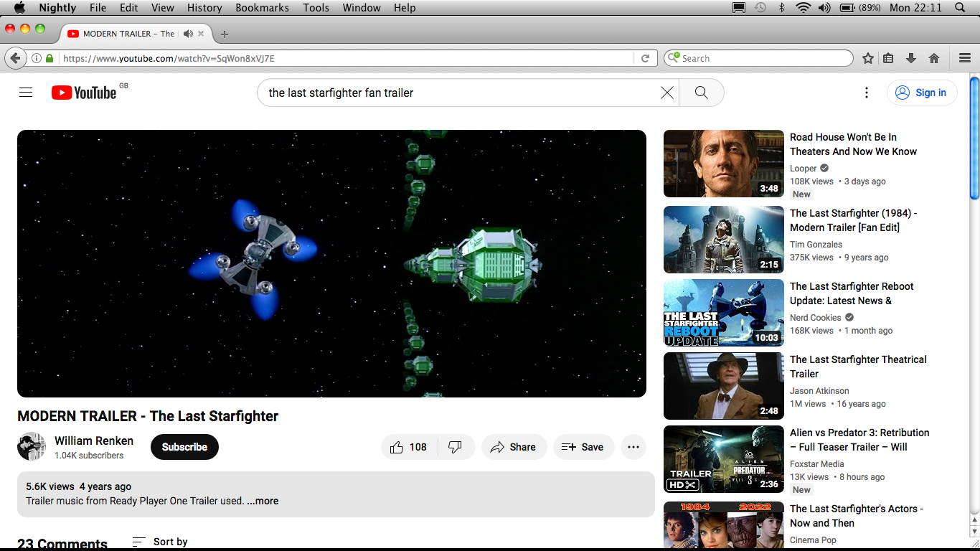
Task: Like the video with thumbs up
Action: pyautogui.click(x=407, y=447)
